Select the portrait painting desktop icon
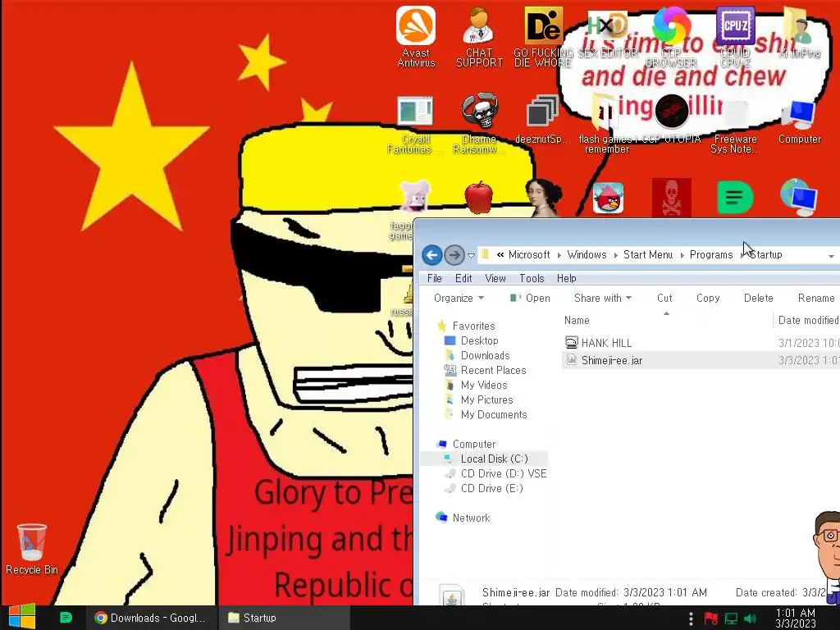 (544, 198)
